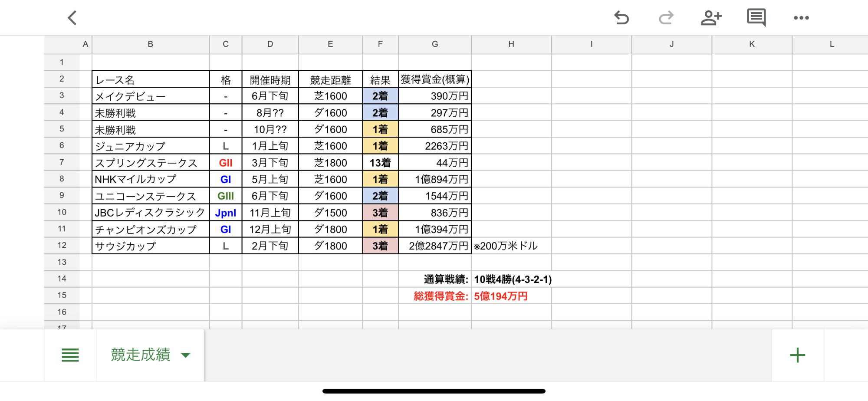The width and height of the screenshot is (868, 401).
Task: Select column A header
Action: point(85,44)
